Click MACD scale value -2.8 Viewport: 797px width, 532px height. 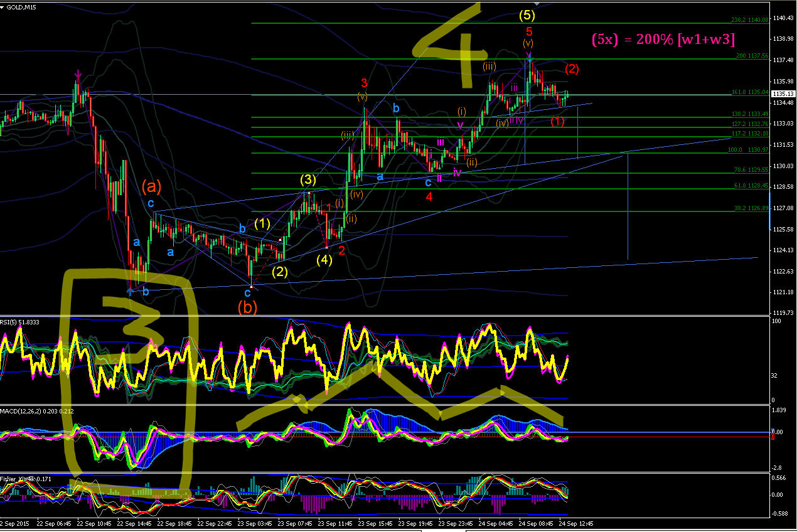click(777, 468)
